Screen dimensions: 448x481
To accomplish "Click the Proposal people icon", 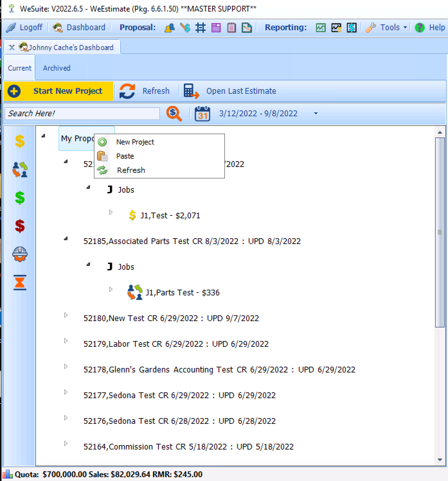I will click(x=169, y=28).
